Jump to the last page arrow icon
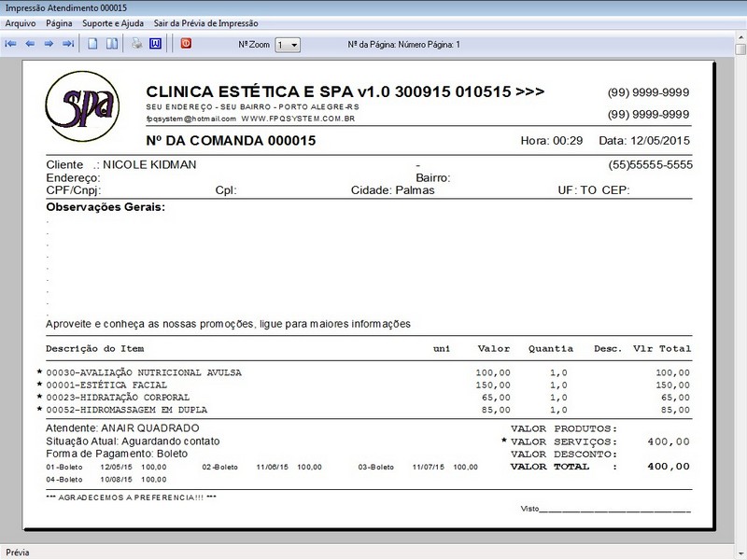747x560 pixels. pyautogui.click(x=68, y=44)
